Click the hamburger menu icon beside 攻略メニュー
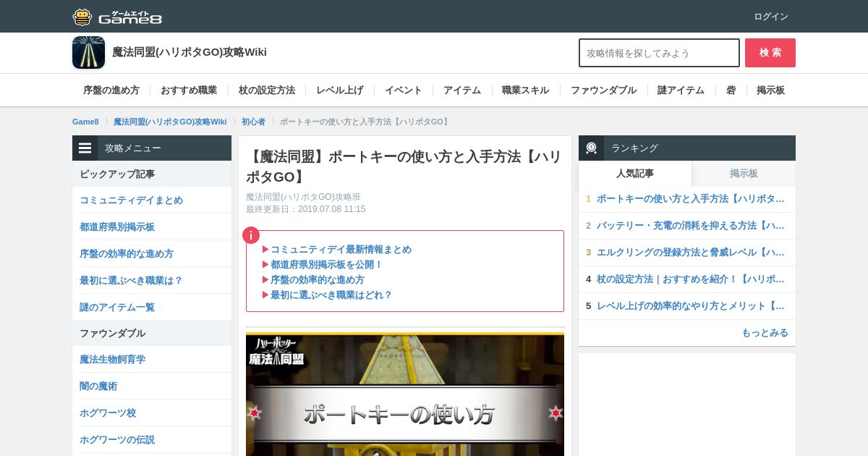Image resolution: width=868 pixels, height=456 pixels. (85, 148)
